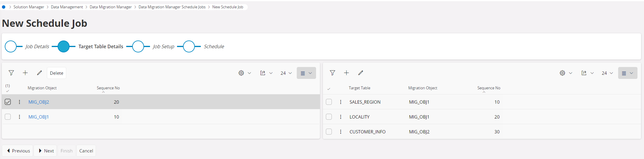Viewport: 644px width, 159px height.
Task: Click filter icon in Target Table panel
Action: click(x=332, y=73)
